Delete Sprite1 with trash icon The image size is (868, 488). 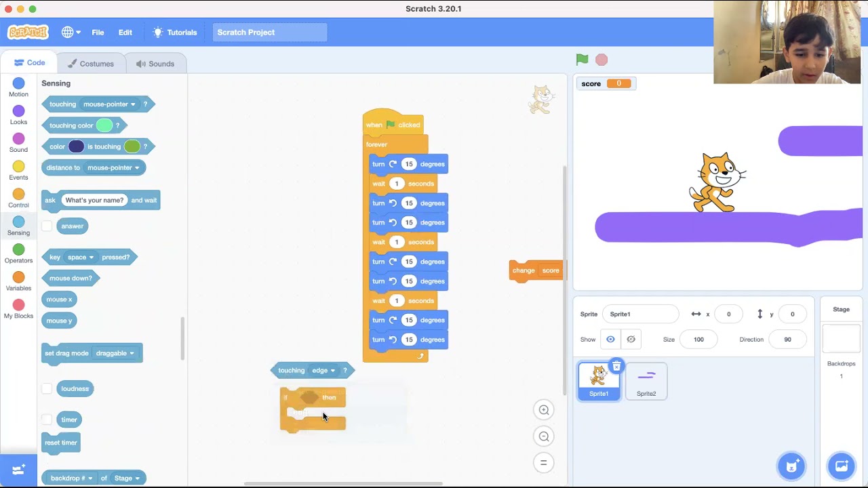pyautogui.click(x=616, y=367)
